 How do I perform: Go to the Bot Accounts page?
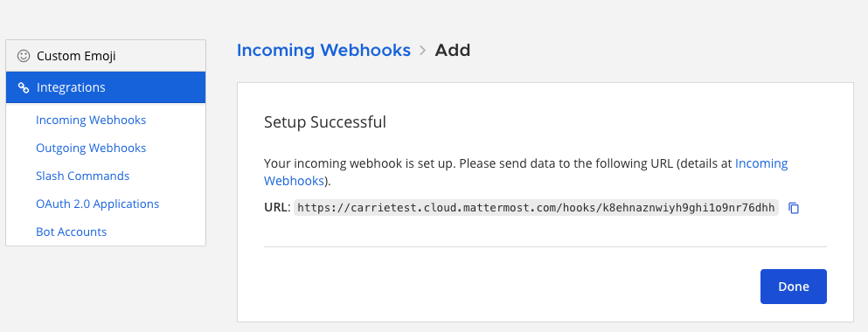[x=72, y=232]
